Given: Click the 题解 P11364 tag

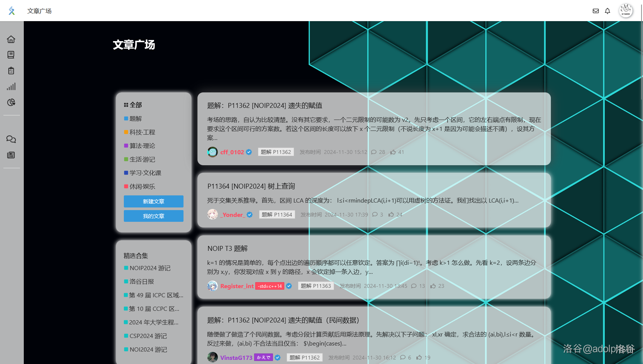Looking at the screenshot, I should pos(277,215).
